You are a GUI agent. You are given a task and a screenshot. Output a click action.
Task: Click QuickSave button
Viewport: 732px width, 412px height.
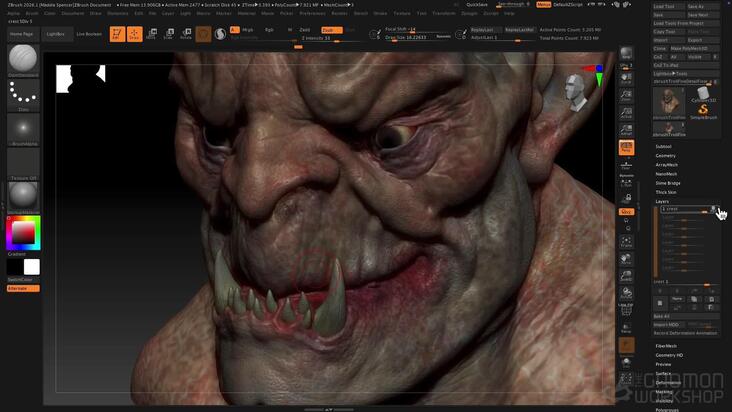point(477,5)
